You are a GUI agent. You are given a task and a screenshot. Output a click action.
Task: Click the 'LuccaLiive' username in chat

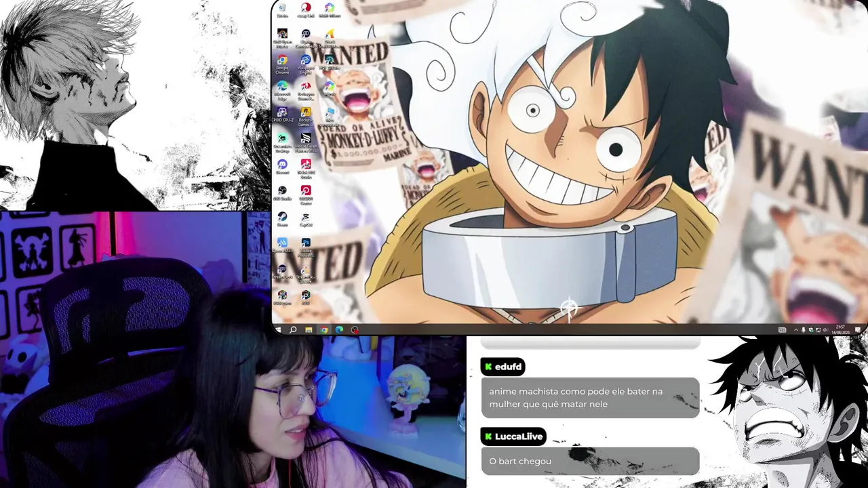519,436
